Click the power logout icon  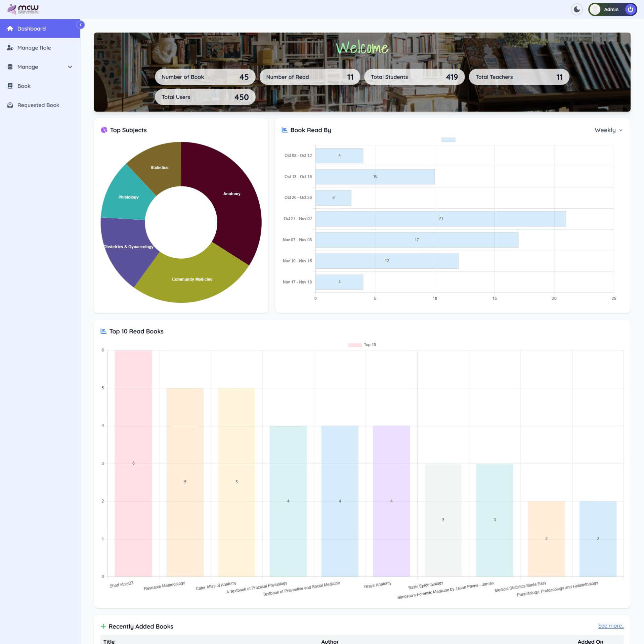tap(630, 9)
